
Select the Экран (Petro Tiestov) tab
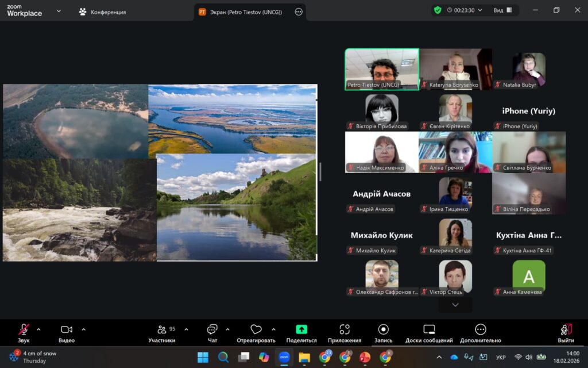tap(241, 11)
